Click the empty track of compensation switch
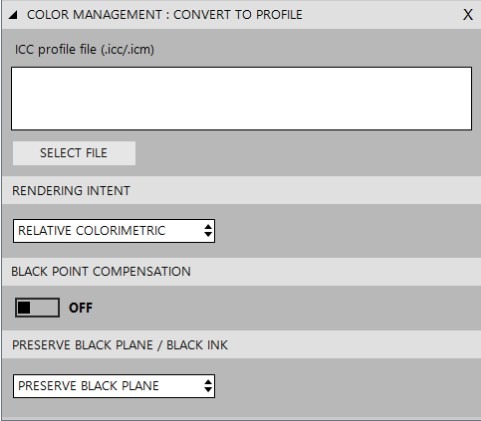 (x=44, y=307)
